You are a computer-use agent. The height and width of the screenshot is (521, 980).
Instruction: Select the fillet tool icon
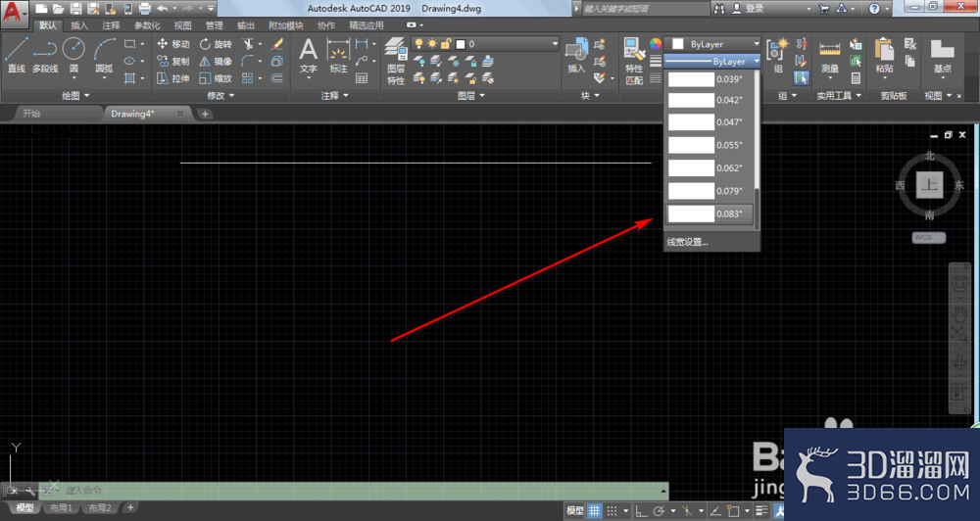[x=248, y=62]
